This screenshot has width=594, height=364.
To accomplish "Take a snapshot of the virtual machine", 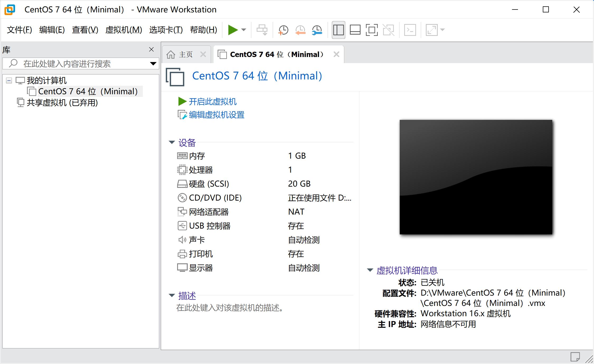I will tap(283, 30).
